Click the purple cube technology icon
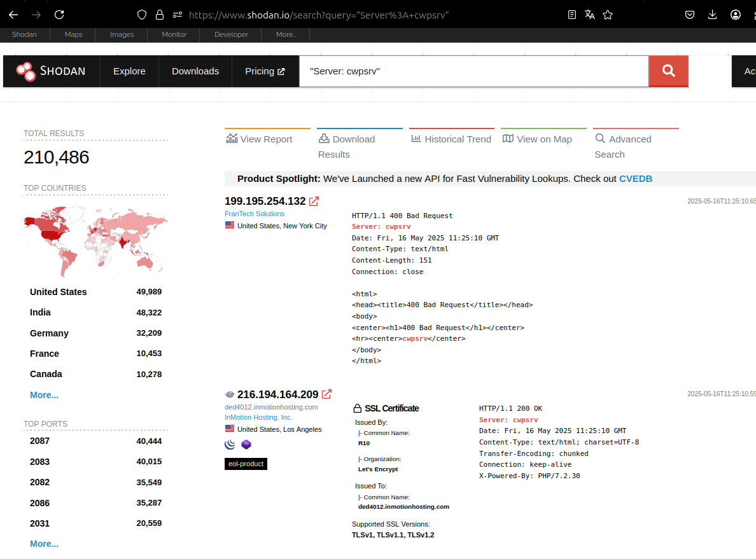 (x=246, y=445)
